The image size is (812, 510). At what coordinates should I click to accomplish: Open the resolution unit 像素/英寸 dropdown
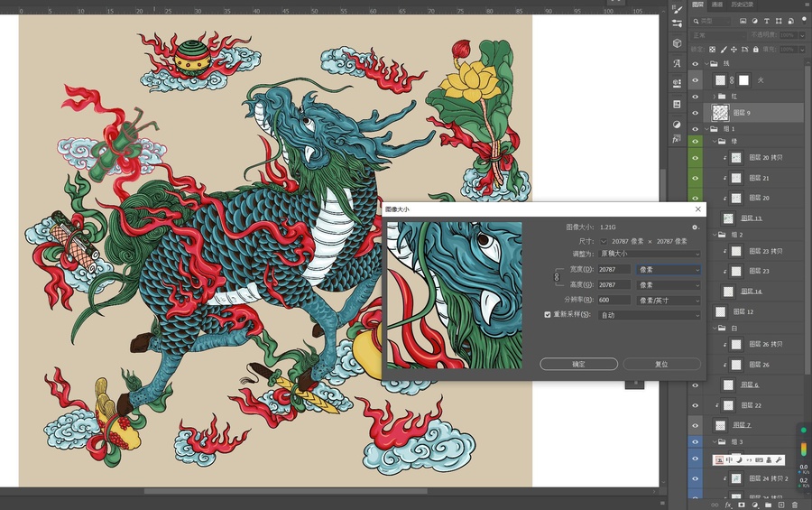tap(669, 300)
